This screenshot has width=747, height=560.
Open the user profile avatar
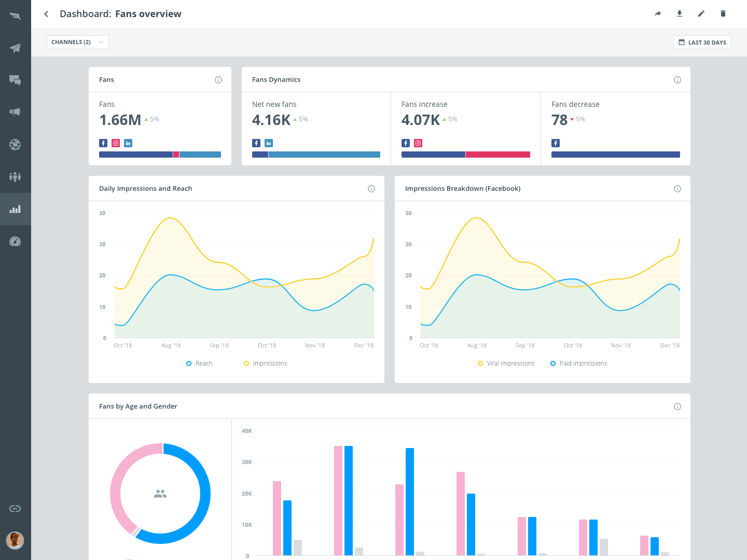click(x=15, y=540)
